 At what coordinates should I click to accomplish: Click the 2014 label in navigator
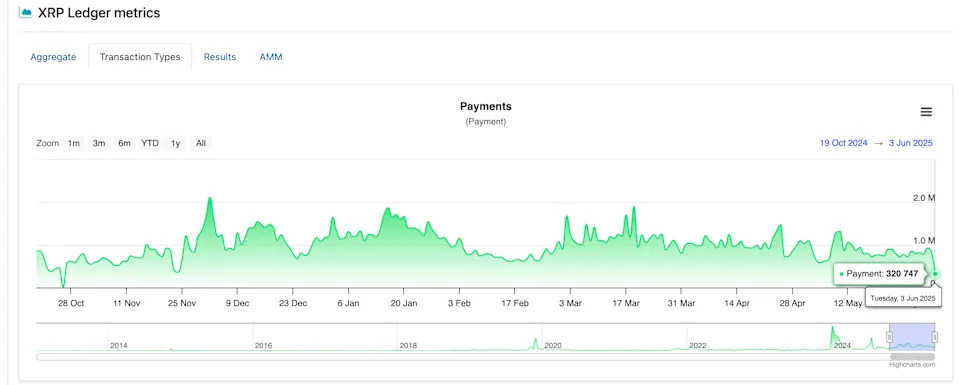119,346
